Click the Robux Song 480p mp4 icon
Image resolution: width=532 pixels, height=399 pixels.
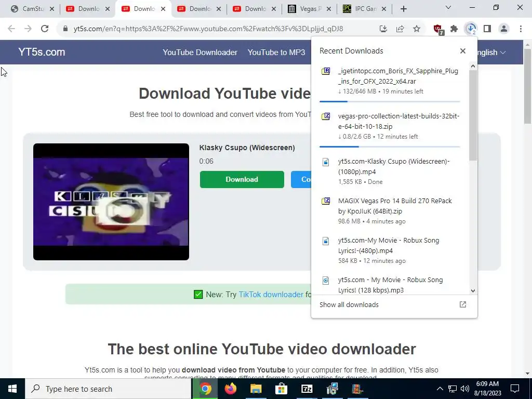click(326, 241)
